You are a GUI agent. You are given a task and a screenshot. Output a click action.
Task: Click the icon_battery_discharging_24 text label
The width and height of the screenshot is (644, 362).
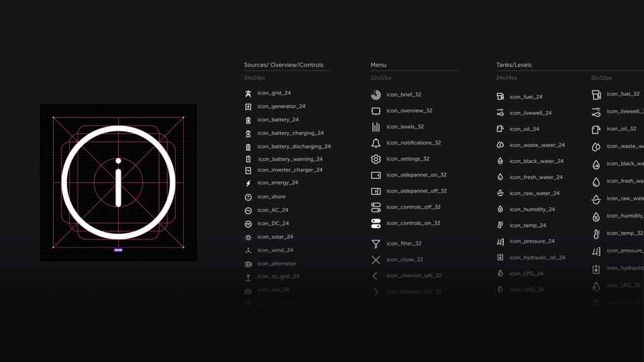pos(294,147)
